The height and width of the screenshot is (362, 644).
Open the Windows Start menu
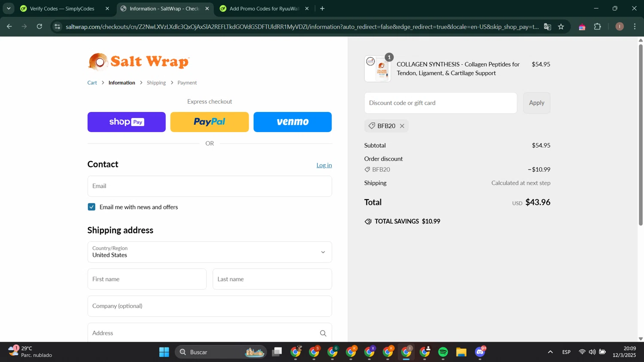(164, 352)
